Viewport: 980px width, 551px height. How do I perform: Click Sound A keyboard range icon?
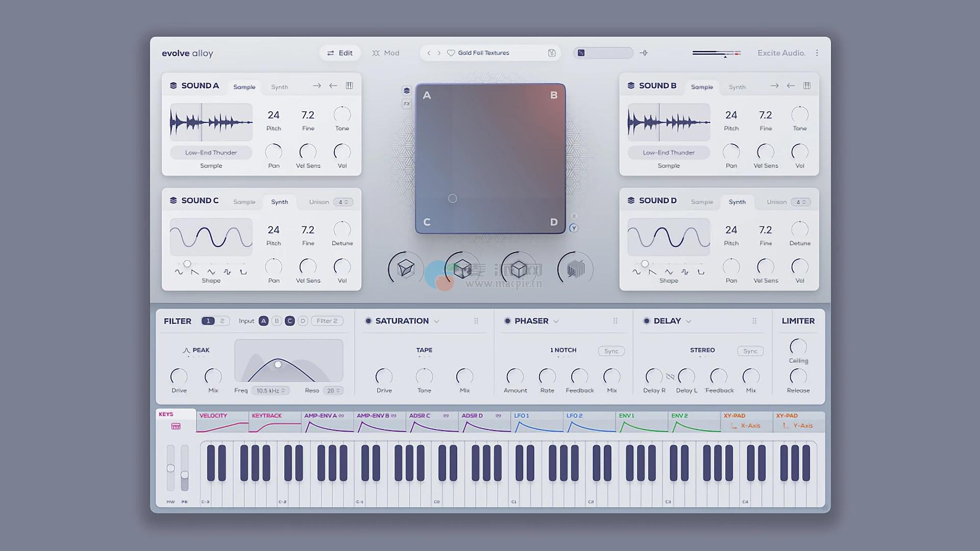coord(349,86)
